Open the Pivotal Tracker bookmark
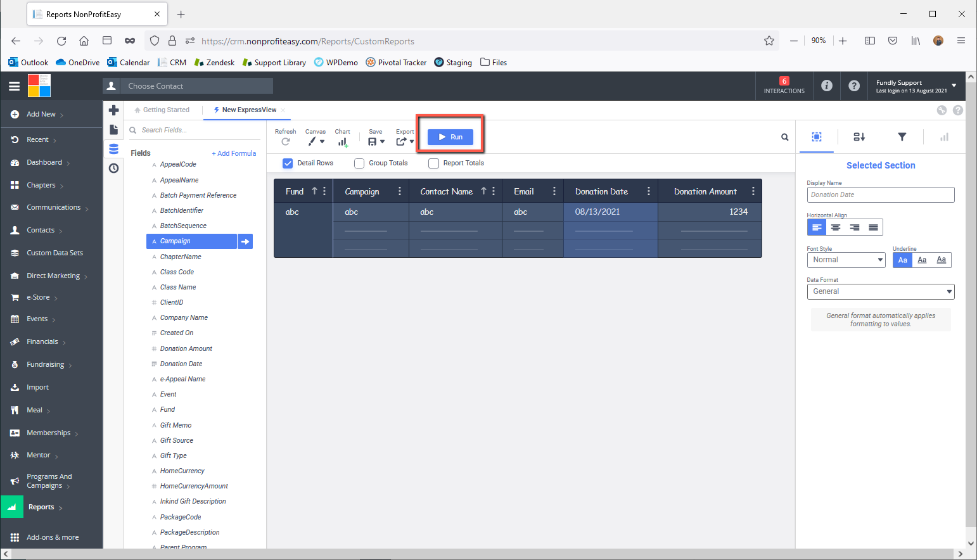The width and height of the screenshot is (977, 560). (396, 63)
